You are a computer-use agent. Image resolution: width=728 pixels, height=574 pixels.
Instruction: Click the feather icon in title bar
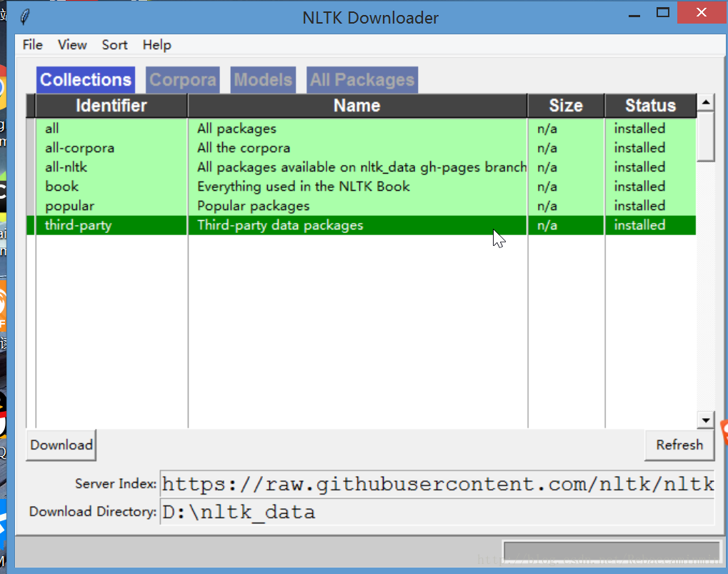(x=25, y=17)
